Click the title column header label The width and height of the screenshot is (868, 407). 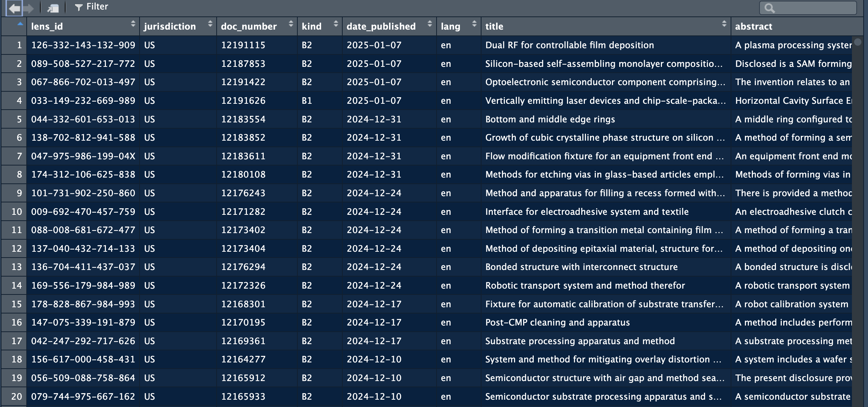[x=494, y=26]
